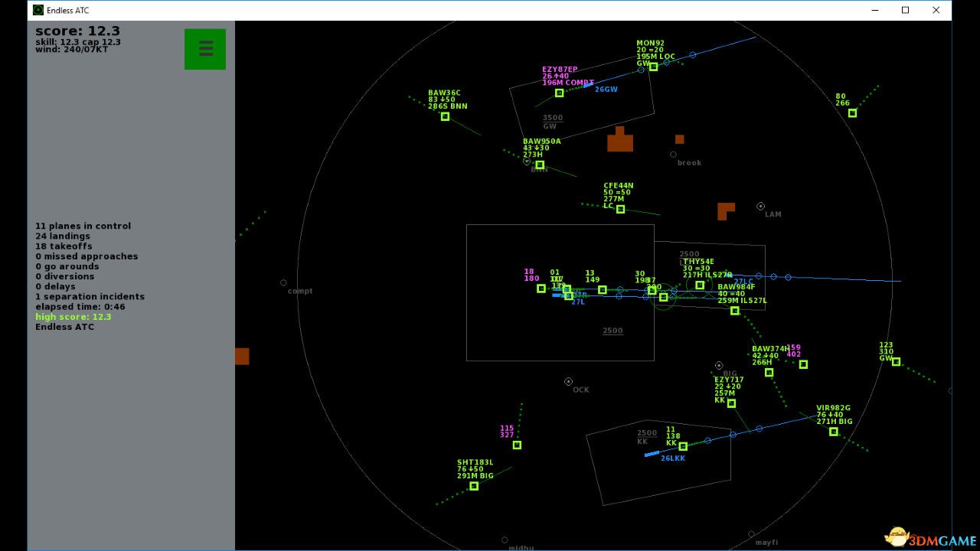Click aircraft SHT183L near bottom
The image size is (980, 551).
click(474, 486)
